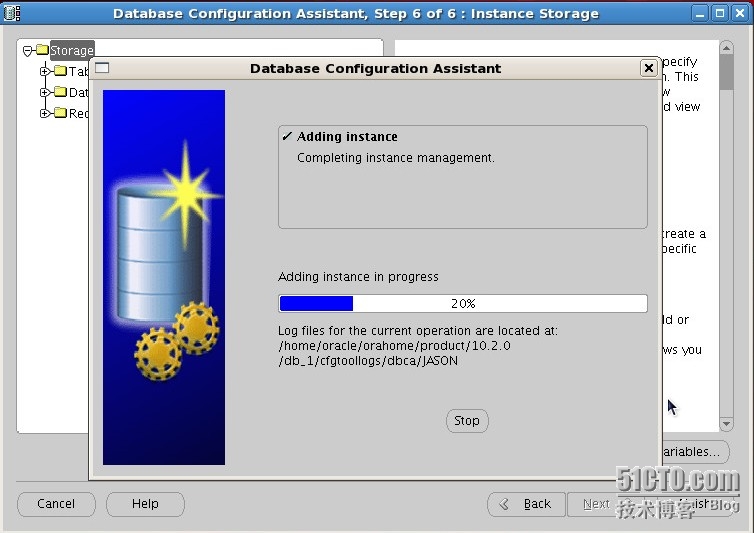Stop the adding instance operation
This screenshot has height=533, width=754.
(x=467, y=421)
